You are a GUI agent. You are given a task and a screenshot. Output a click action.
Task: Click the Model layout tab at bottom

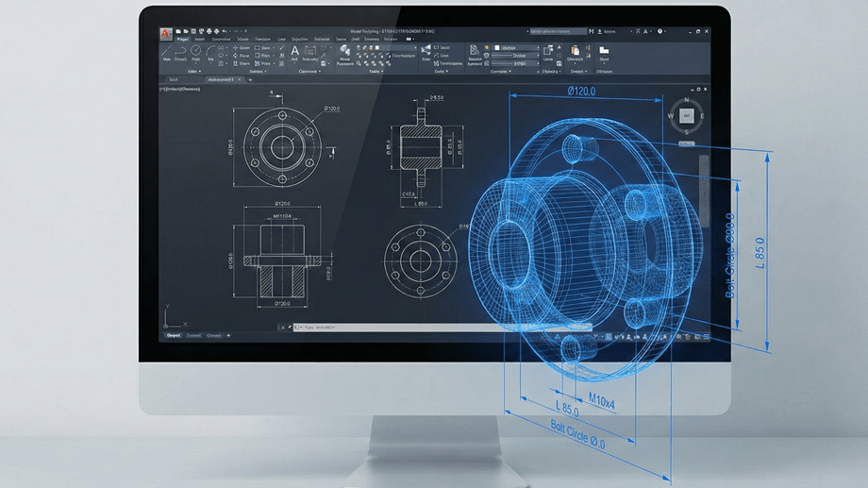[173, 335]
